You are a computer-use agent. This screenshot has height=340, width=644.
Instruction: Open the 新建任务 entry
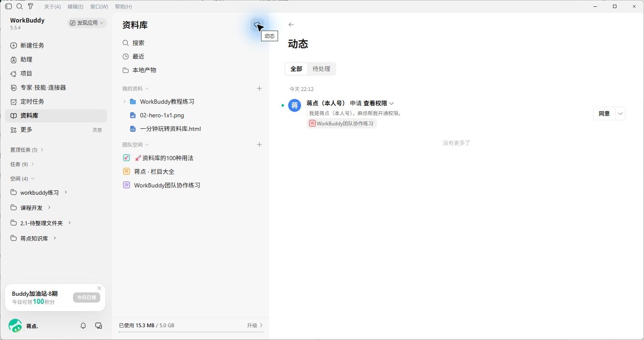point(56,45)
